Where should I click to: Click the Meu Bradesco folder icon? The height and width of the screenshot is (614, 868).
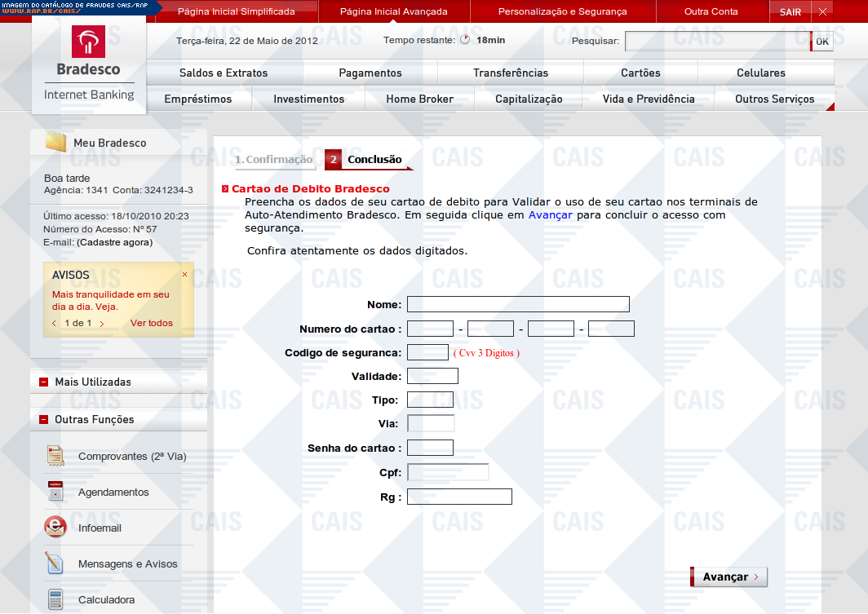[x=55, y=143]
